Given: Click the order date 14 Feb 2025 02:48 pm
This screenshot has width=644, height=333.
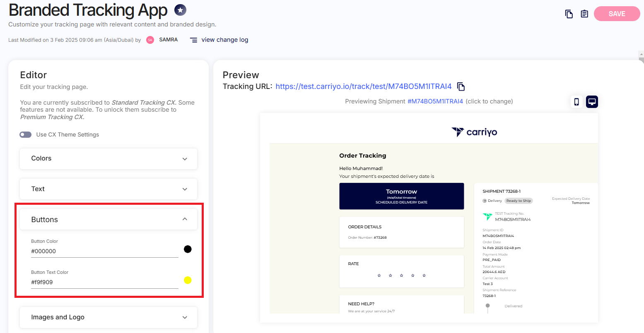Looking at the screenshot, I should (x=502, y=248).
